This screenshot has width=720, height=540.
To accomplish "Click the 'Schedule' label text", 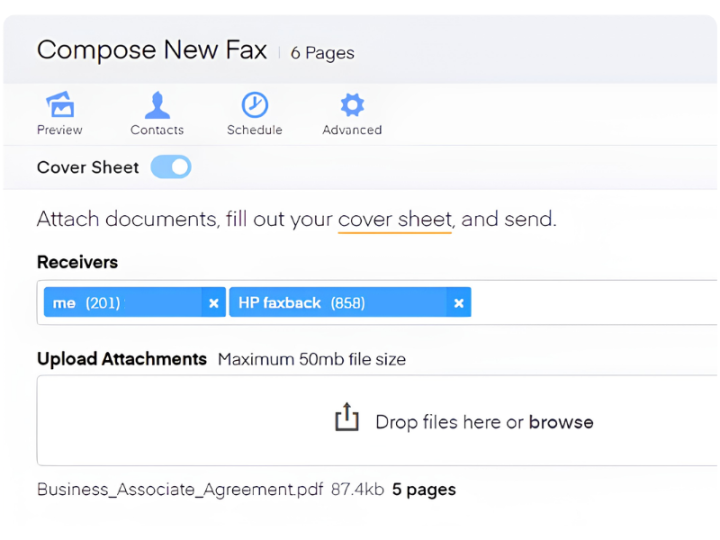I will click(x=255, y=130).
